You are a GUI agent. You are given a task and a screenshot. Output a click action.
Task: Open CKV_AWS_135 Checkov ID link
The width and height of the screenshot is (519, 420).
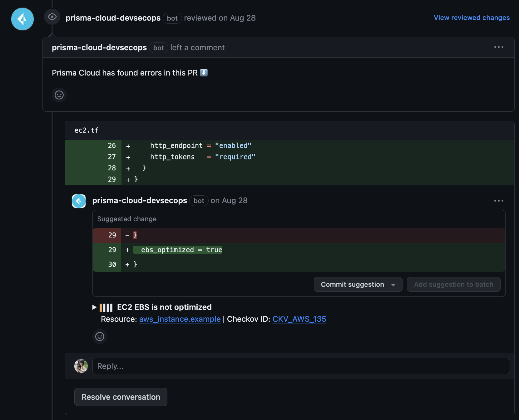[299, 319]
